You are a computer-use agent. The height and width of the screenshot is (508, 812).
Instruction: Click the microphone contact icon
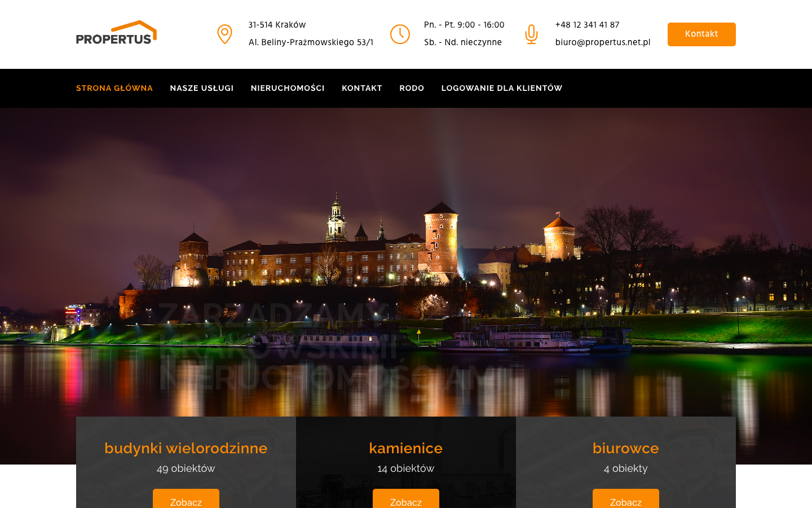pyautogui.click(x=531, y=34)
